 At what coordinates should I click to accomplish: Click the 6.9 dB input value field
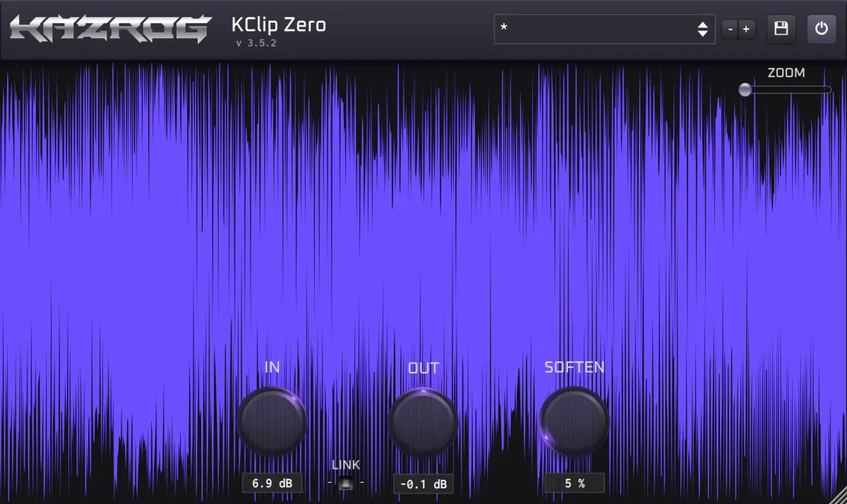pyautogui.click(x=272, y=483)
